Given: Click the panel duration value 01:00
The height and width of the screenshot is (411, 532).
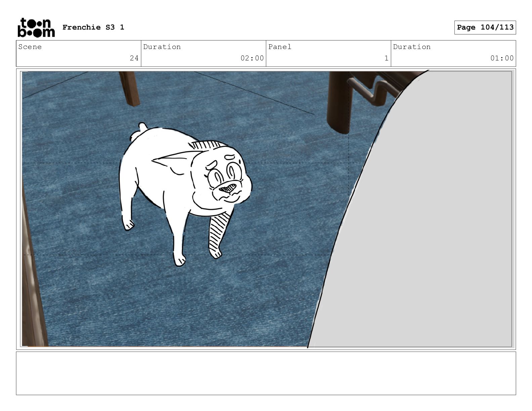Looking at the screenshot, I should click(502, 58).
